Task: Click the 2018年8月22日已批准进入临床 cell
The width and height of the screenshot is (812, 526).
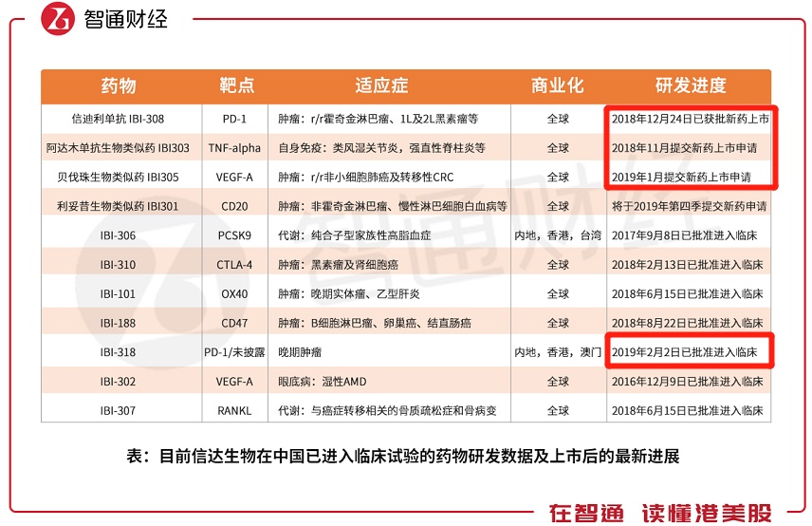Action: [687, 323]
